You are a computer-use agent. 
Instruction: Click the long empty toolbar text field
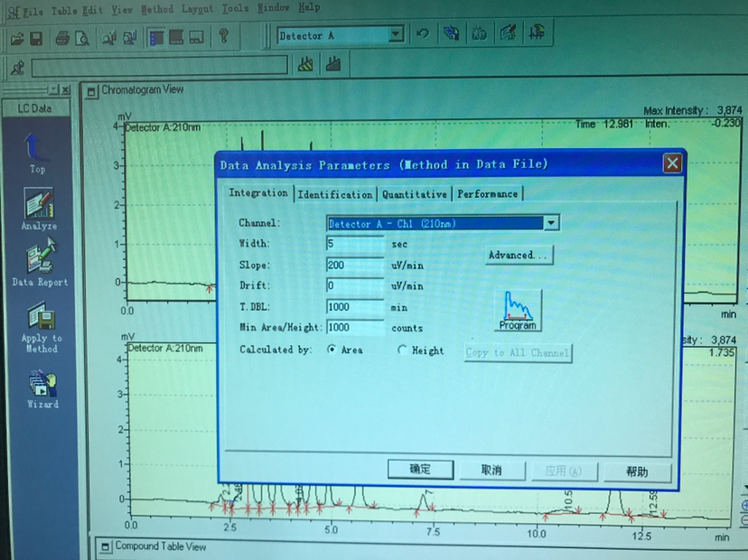pyautogui.click(x=159, y=65)
